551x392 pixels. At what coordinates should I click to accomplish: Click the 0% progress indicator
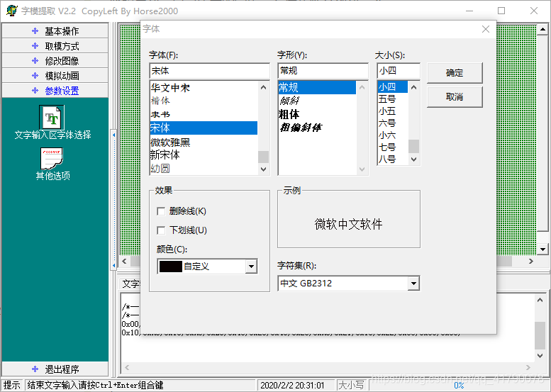[459, 385]
